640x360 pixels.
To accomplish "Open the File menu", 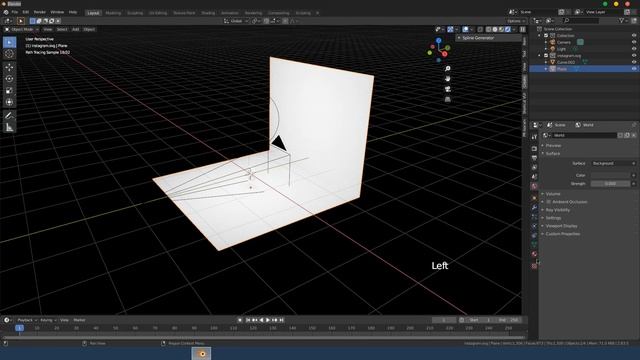I will pos(15,12).
